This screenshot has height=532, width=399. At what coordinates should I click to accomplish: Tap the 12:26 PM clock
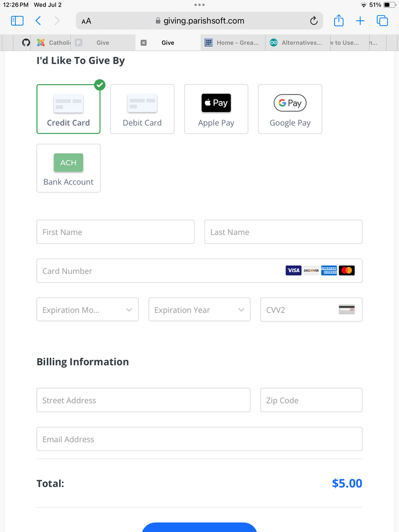[x=16, y=5]
